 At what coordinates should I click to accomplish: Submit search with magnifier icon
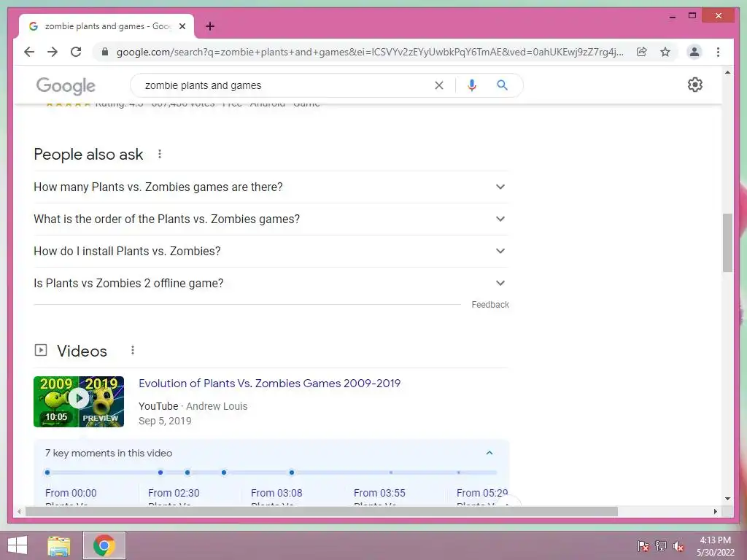502,85
